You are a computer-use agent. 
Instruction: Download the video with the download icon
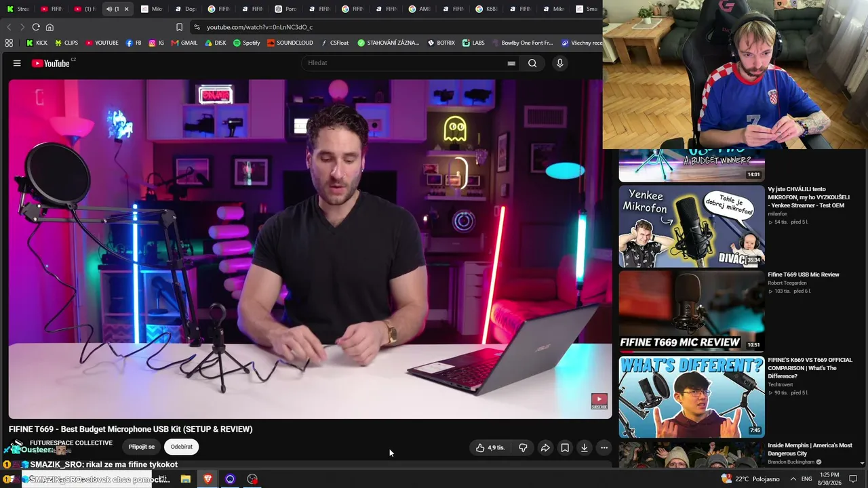pyautogui.click(x=585, y=447)
